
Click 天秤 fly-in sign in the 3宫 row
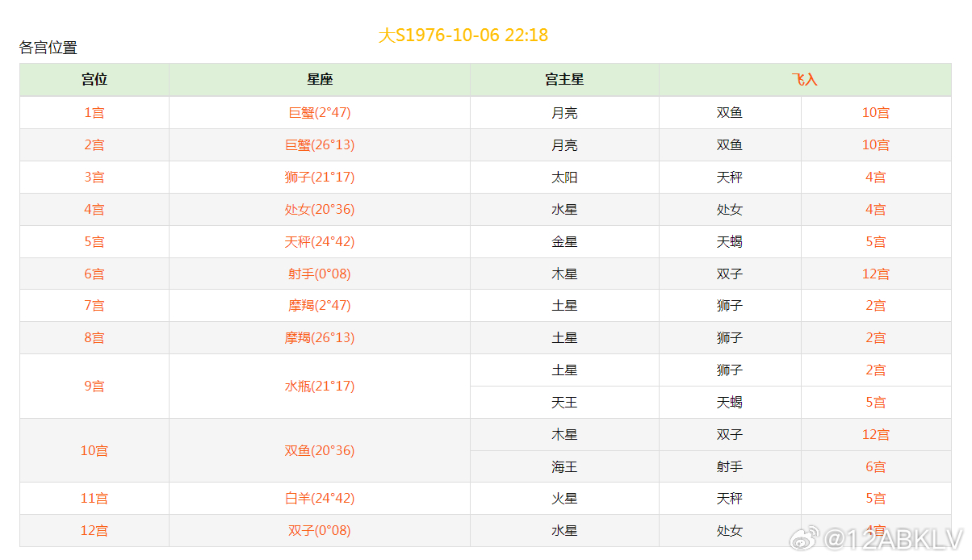[730, 178]
